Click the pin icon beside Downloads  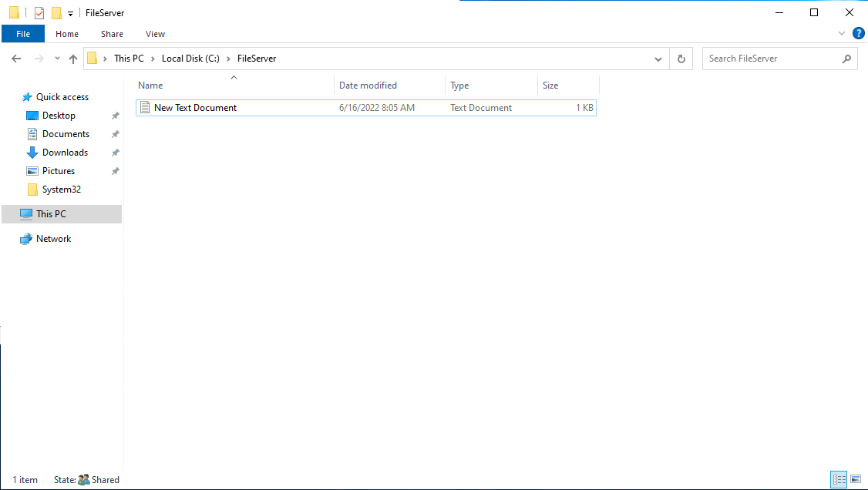tap(115, 153)
